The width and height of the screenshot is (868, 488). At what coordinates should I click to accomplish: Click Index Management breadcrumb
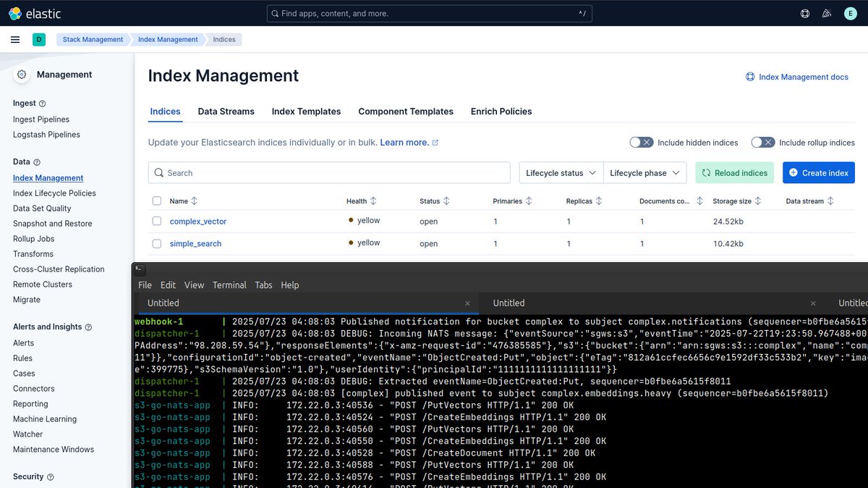168,39
